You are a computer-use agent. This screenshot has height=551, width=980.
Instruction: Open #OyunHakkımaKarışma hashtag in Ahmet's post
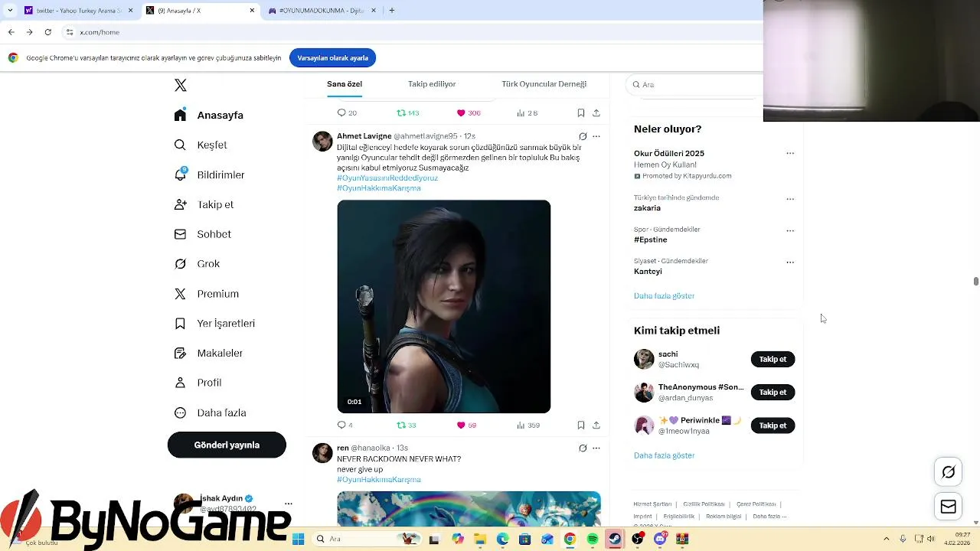(x=379, y=188)
